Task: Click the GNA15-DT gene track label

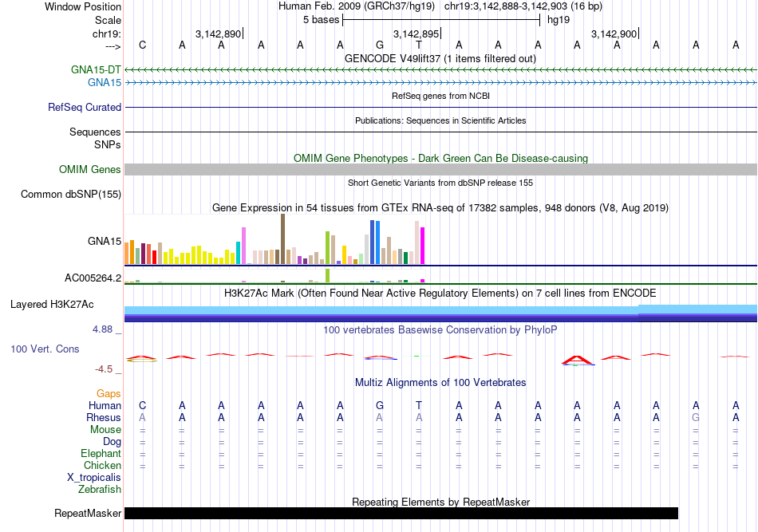Action: (x=96, y=69)
